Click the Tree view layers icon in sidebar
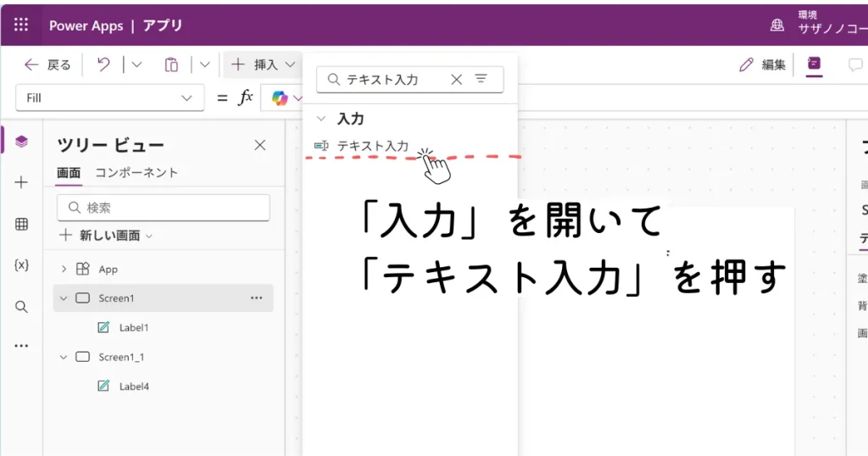 21,142
